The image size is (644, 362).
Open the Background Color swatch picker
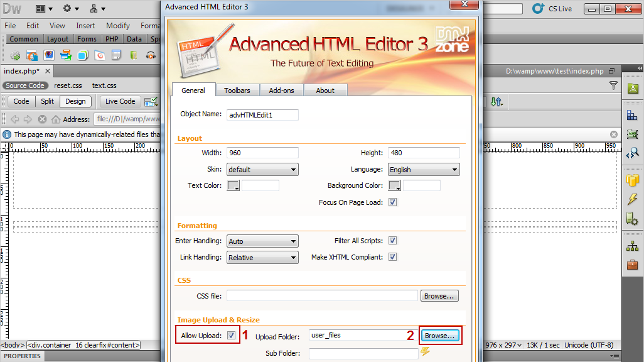pyautogui.click(x=395, y=185)
